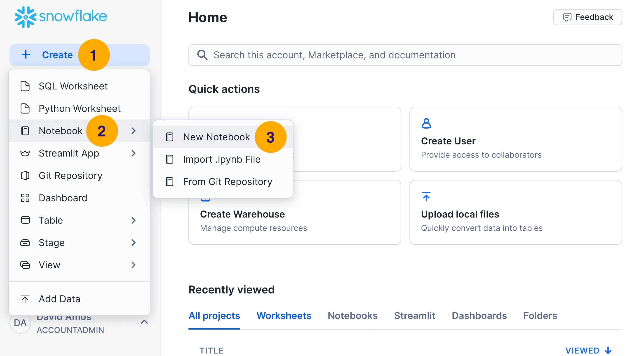This screenshot has width=644, height=356.
Task: Select New Notebook in submenu
Action: coord(223,137)
